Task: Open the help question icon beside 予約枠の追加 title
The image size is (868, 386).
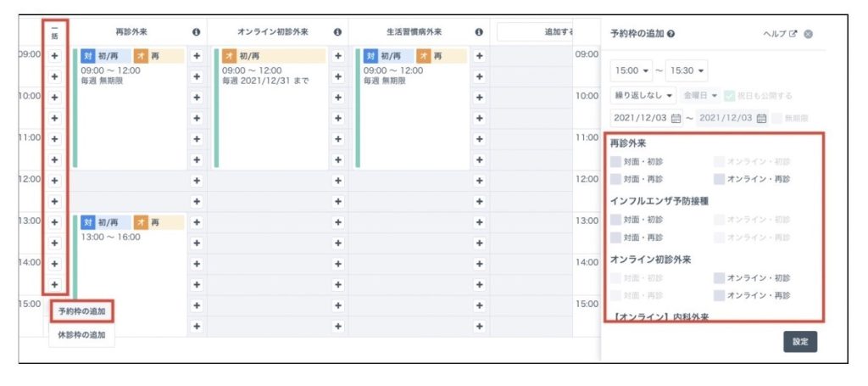Action: click(671, 34)
